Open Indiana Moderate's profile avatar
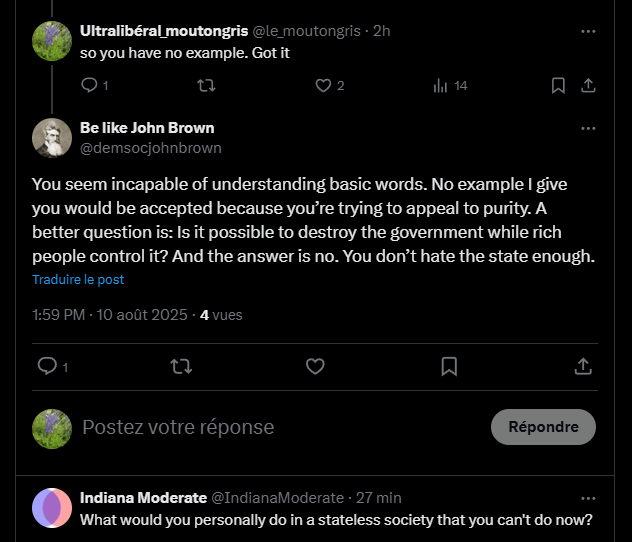 pos(52,508)
